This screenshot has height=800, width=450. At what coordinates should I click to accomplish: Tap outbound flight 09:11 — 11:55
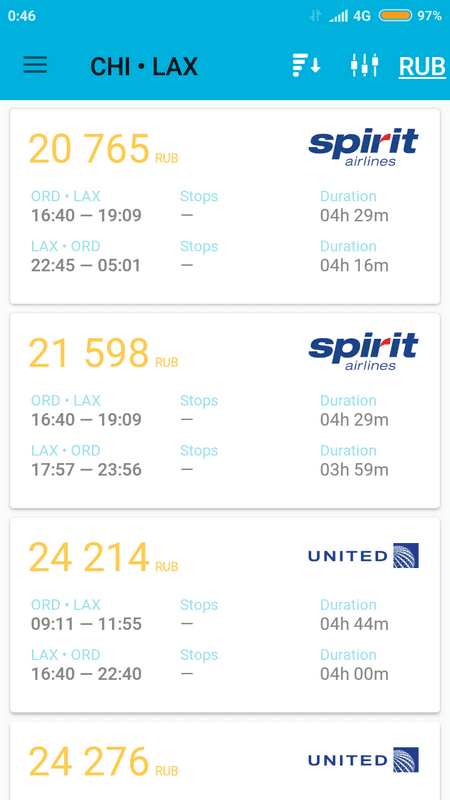86,624
